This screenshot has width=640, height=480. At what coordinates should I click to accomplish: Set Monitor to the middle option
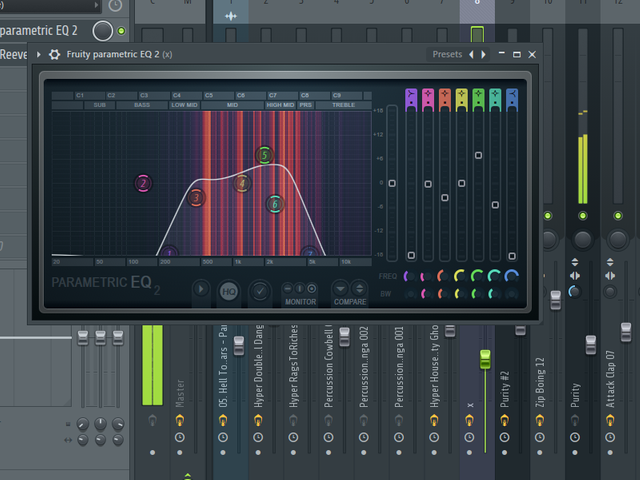click(300, 289)
